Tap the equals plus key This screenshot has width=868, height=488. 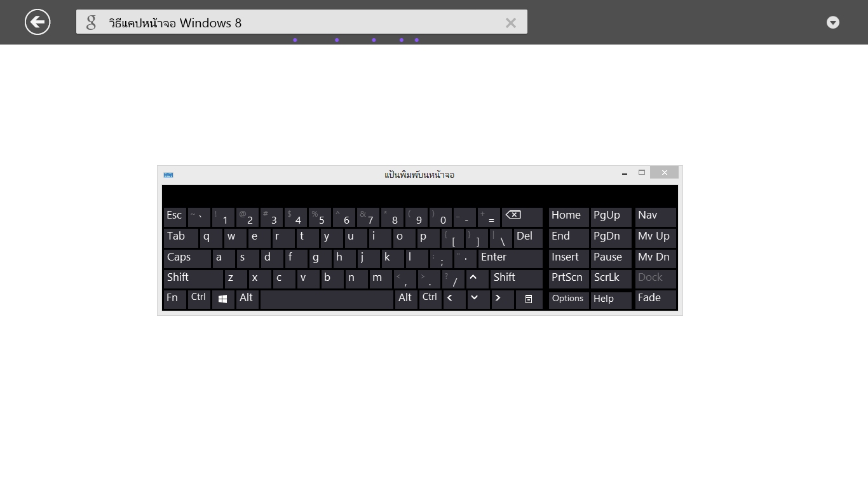[489, 217]
